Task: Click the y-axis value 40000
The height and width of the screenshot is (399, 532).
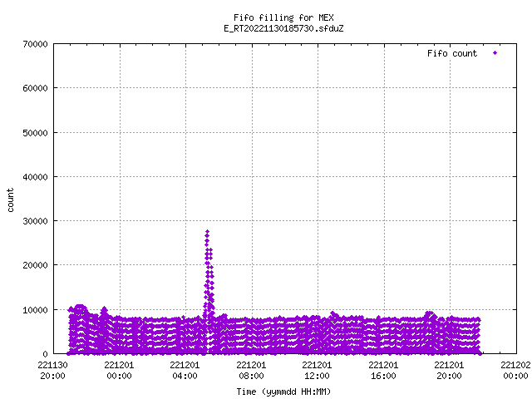Action: (x=35, y=177)
